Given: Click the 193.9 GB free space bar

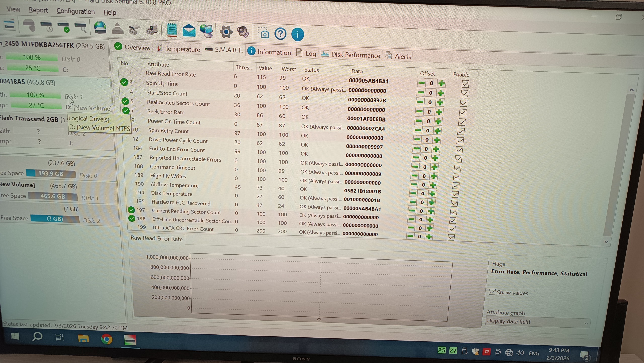Looking at the screenshot, I should (x=51, y=174).
